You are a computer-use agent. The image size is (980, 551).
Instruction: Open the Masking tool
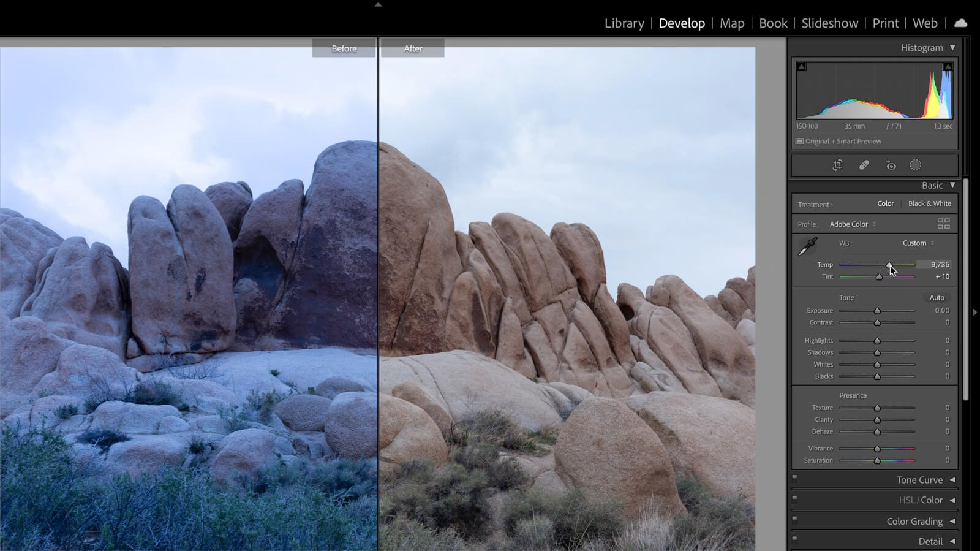915,165
